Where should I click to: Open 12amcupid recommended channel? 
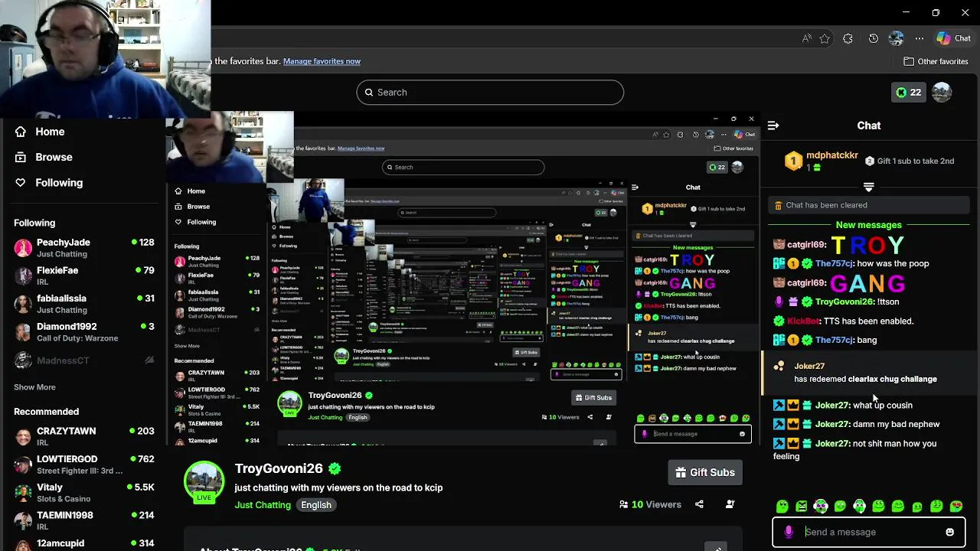tap(83, 543)
